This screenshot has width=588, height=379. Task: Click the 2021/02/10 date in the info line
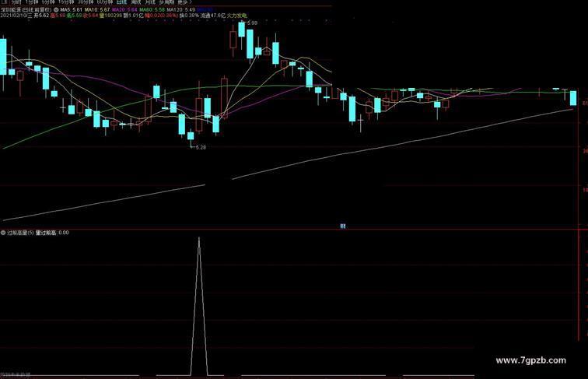coord(14,16)
